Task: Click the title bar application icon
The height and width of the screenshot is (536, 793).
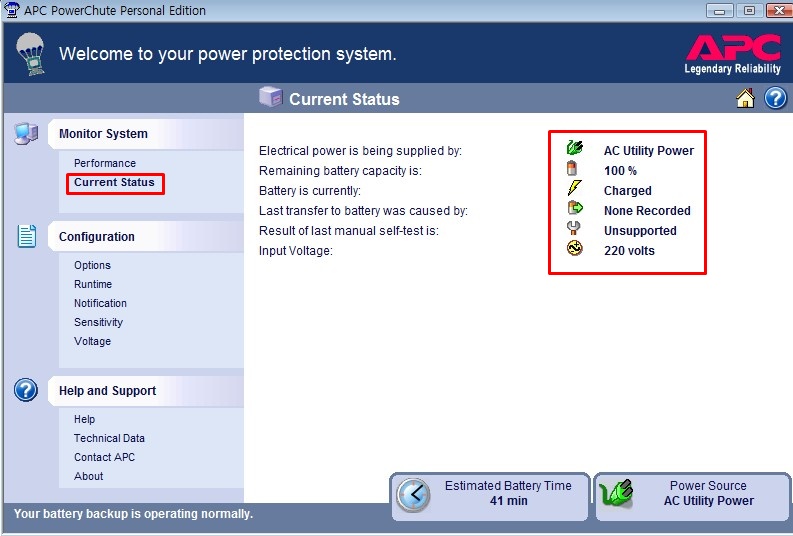Action: click(x=11, y=10)
